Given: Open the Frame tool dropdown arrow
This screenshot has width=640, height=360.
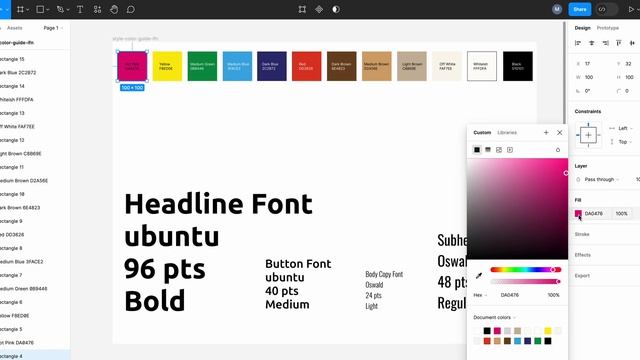Looking at the screenshot, I should [27, 10].
